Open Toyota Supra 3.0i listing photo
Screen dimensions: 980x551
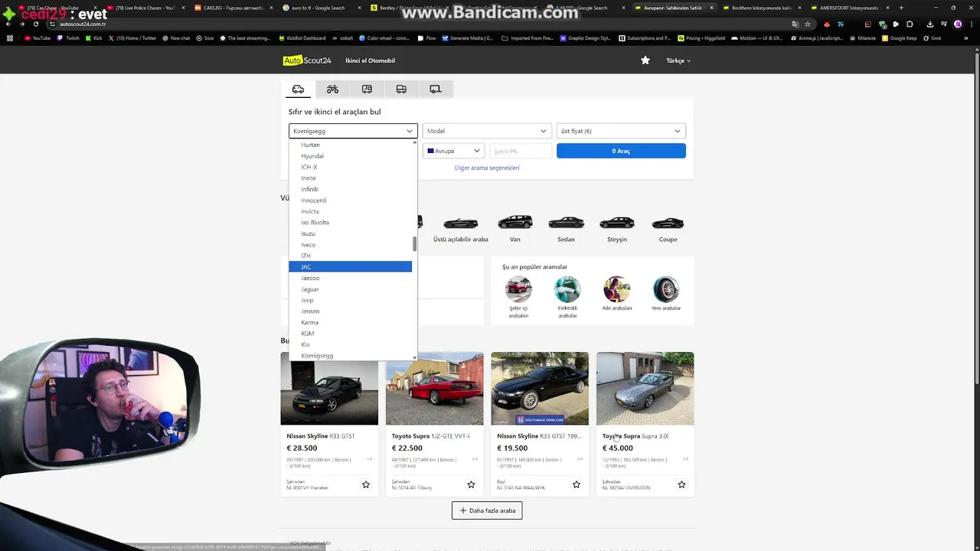pyautogui.click(x=645, y=388)
